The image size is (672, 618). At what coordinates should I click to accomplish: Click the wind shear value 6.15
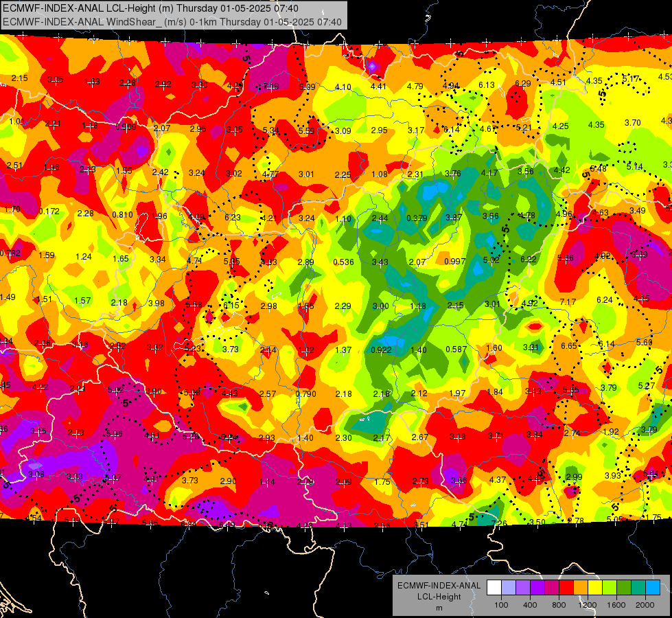pyautogui.click(x=231, y=305)
